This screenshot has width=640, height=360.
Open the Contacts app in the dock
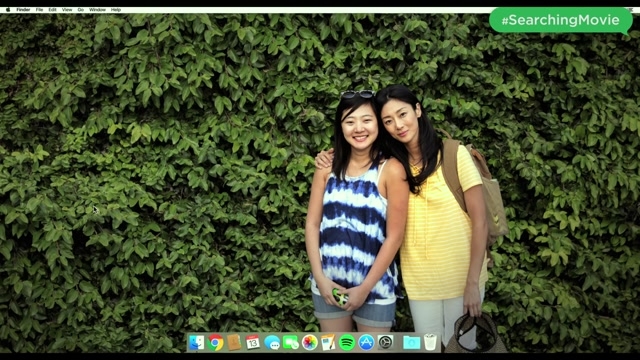[x=234, y=342]
